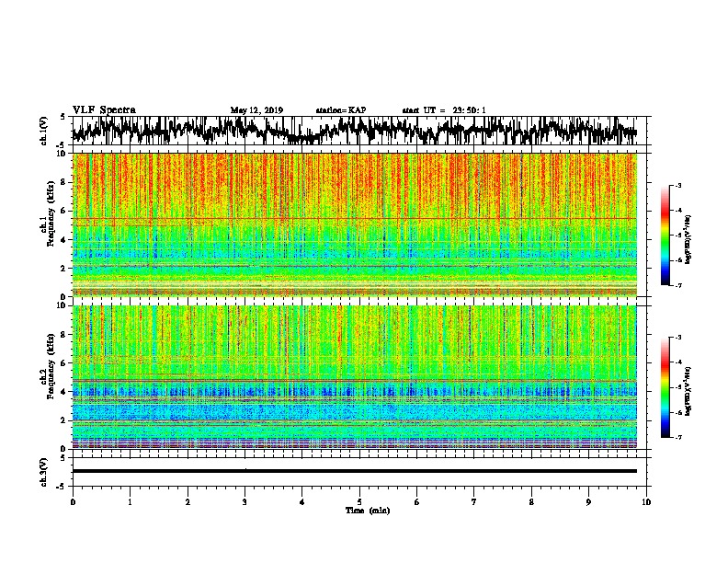Click the time axis tick label "3"
Screen dimensions: 728x563
245,502
